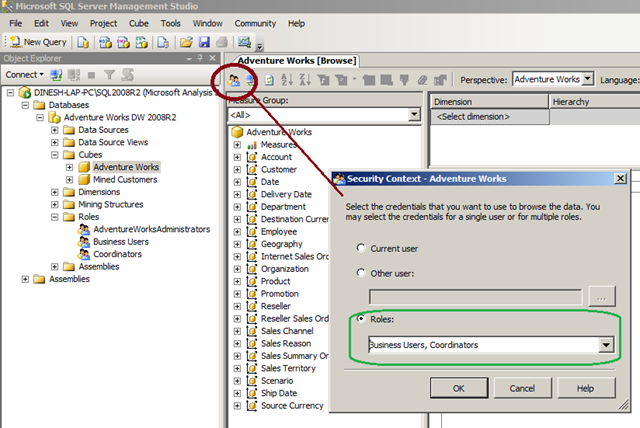640x428 pixels.
Task: Click the Sort Descending Z-A icon
Action: [x=305, y=80]
